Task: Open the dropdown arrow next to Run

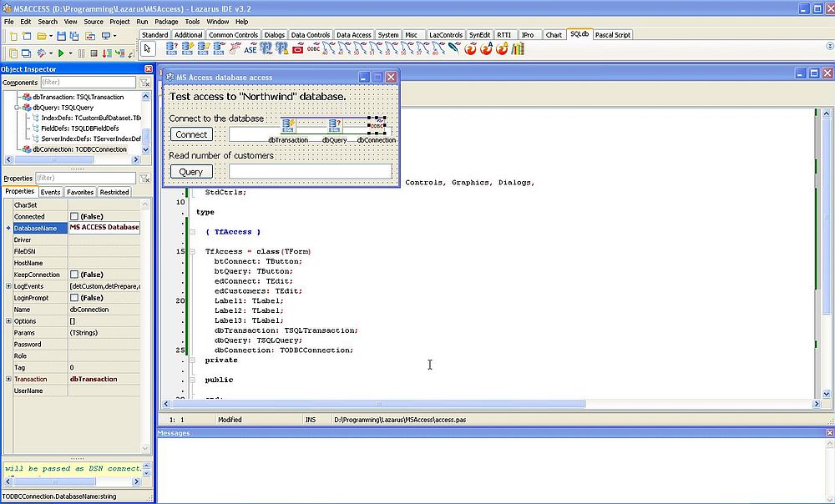Action: point(70,53)
